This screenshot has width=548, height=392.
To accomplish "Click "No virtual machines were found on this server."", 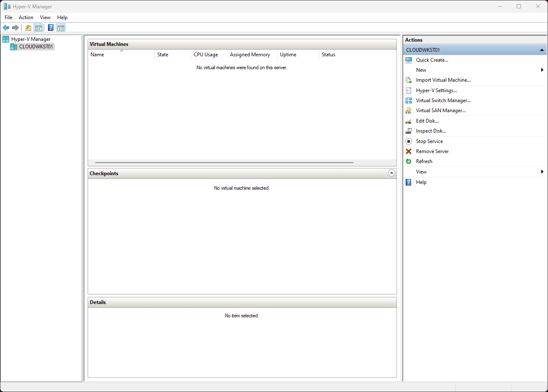I will click(x=242, y=68).
